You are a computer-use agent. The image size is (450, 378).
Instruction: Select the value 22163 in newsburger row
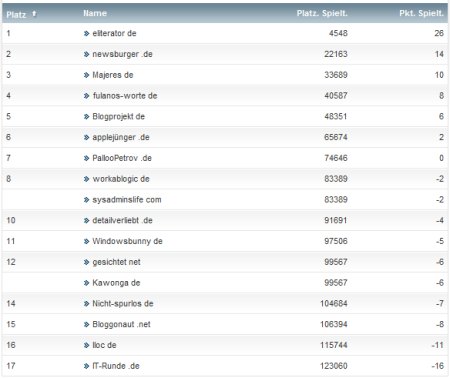click(x=336, y=54)
